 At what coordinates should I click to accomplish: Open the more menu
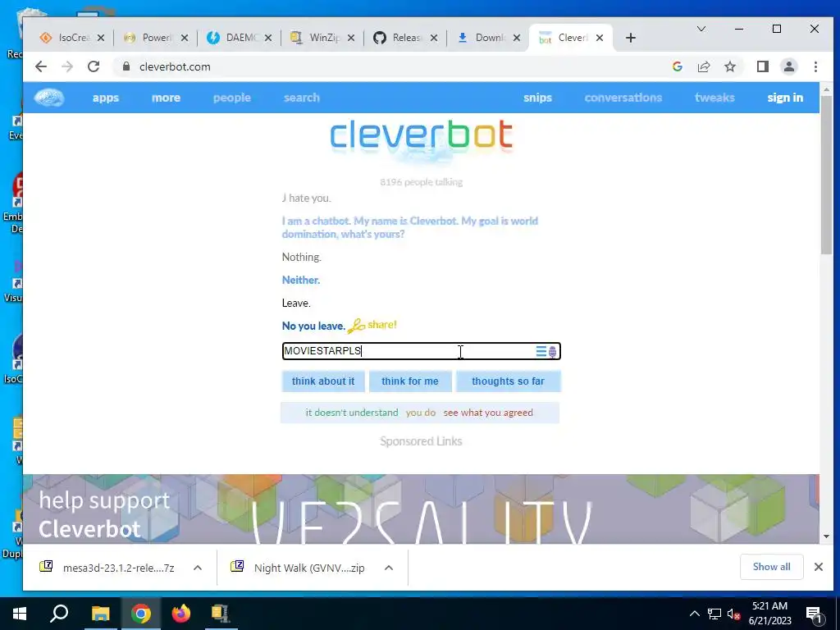166,98
